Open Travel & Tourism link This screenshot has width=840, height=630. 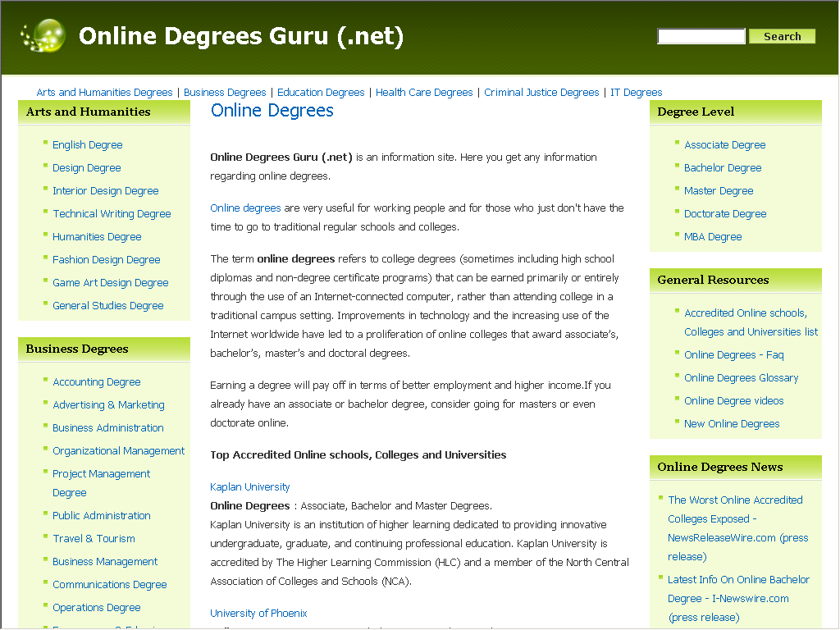click(x=94, y=539)
